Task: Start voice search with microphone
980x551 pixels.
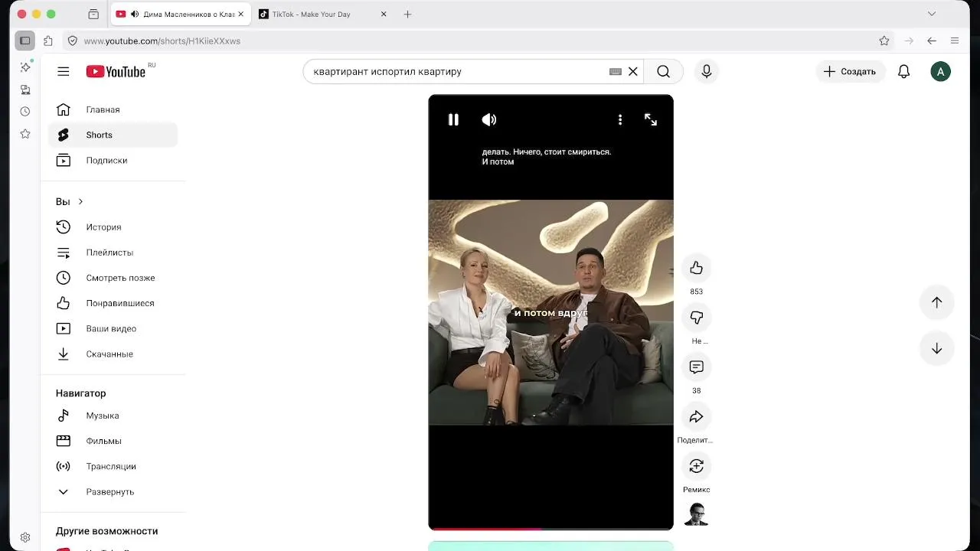Action: pos(707,71)
